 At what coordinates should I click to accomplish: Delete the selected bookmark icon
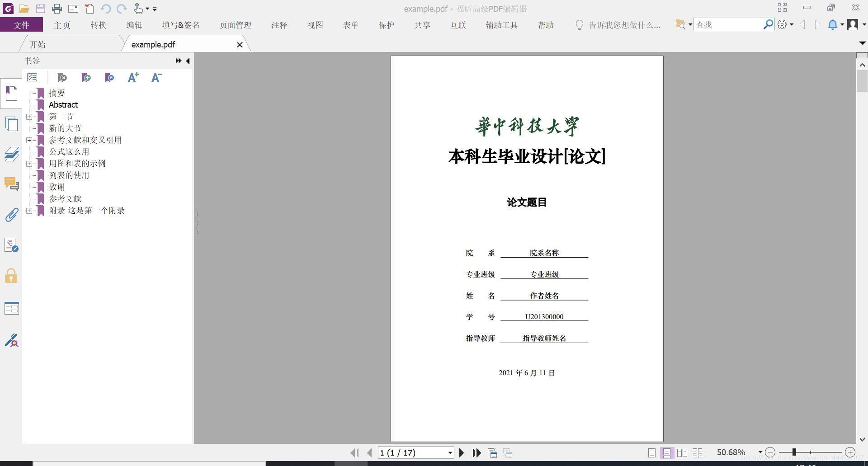pos(62,78)
